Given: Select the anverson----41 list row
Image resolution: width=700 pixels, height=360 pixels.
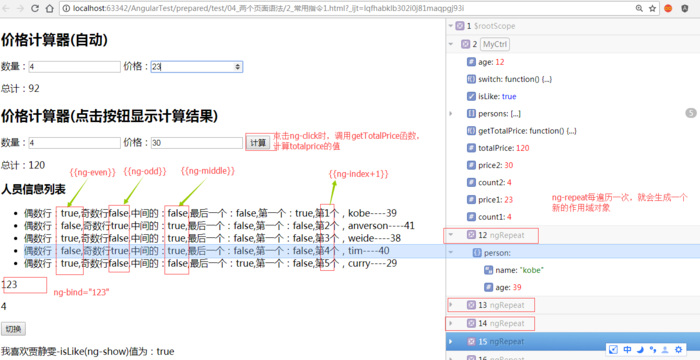Looking at the screenshot, I should coord(219,226).
